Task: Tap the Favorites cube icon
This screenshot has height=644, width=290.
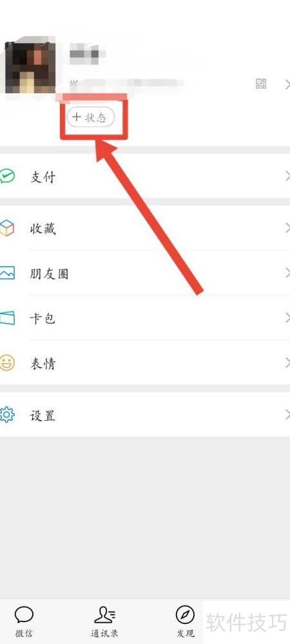Action: (6, 228)
